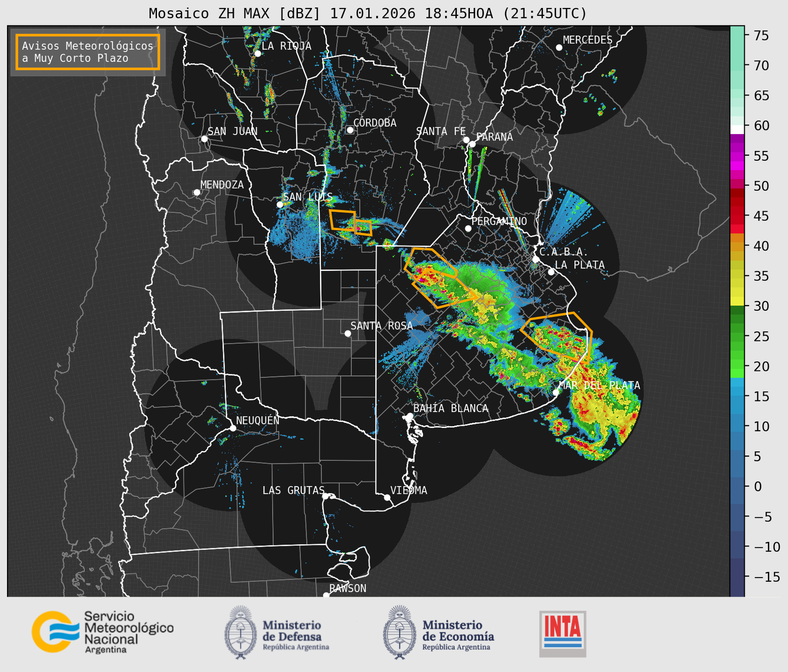Click the Viedma city dot

[387, 497]
